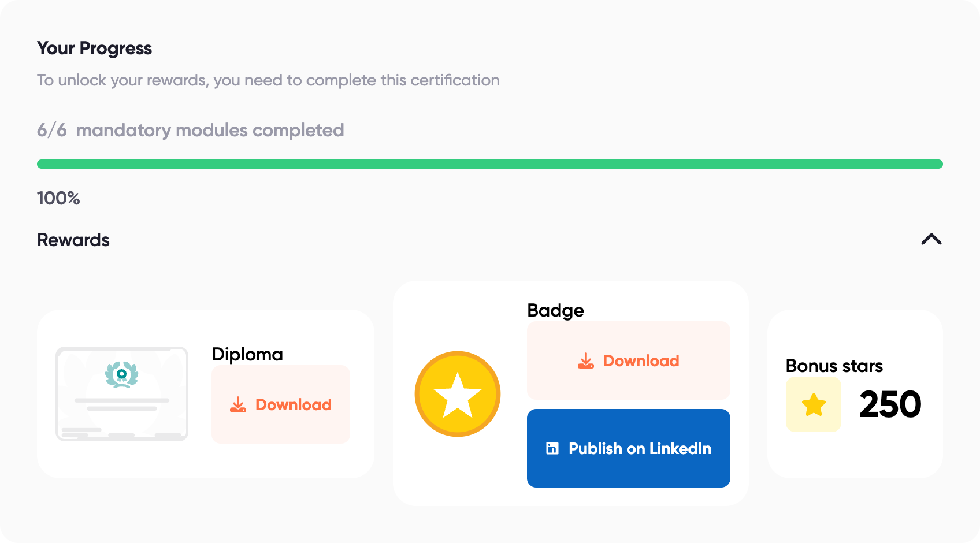The width and height of the screenshot is (980, 543).
Task: Publish badge on LinkedIn
Action: 629,448
